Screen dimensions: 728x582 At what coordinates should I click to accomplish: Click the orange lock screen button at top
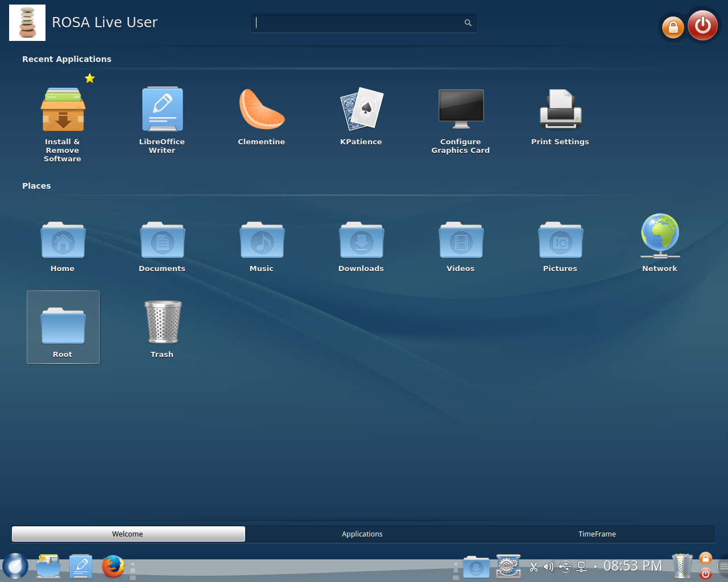(x=673, y=27)
